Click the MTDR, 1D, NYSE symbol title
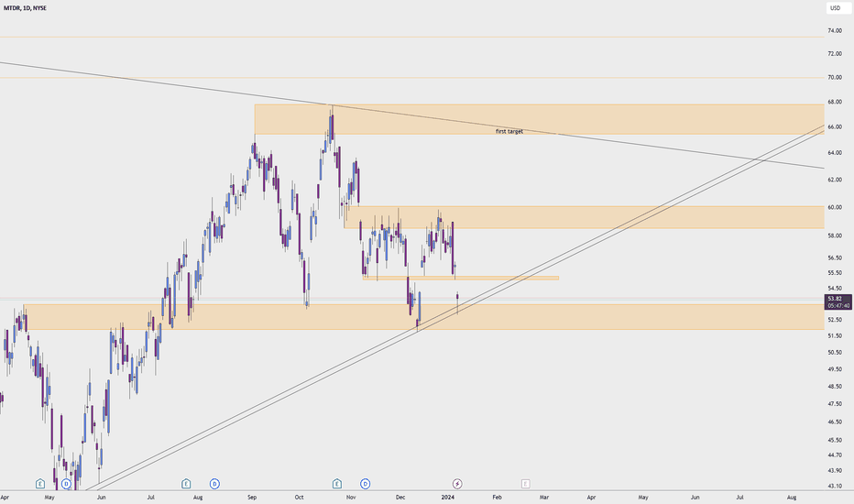854x504 pixels. (25, 8)
